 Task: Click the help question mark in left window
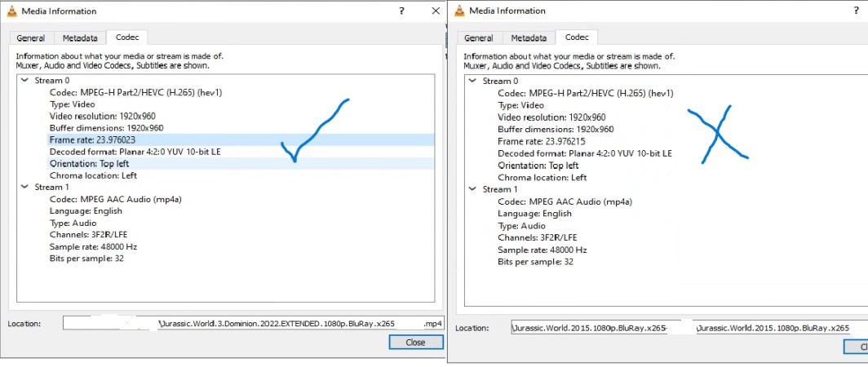[x=402, y=11]
